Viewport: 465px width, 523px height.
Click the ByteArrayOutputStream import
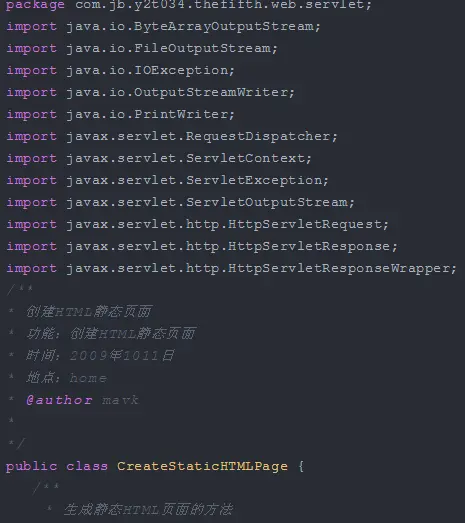163,27
